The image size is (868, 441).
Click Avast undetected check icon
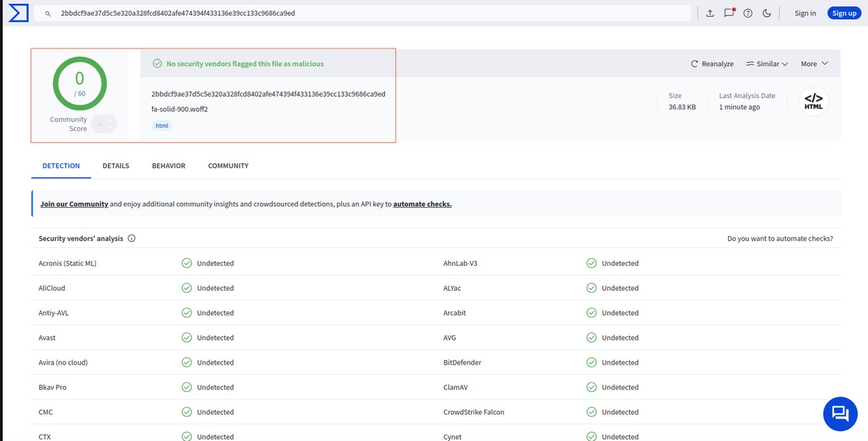pyautogui.click(x=187, y=338)
